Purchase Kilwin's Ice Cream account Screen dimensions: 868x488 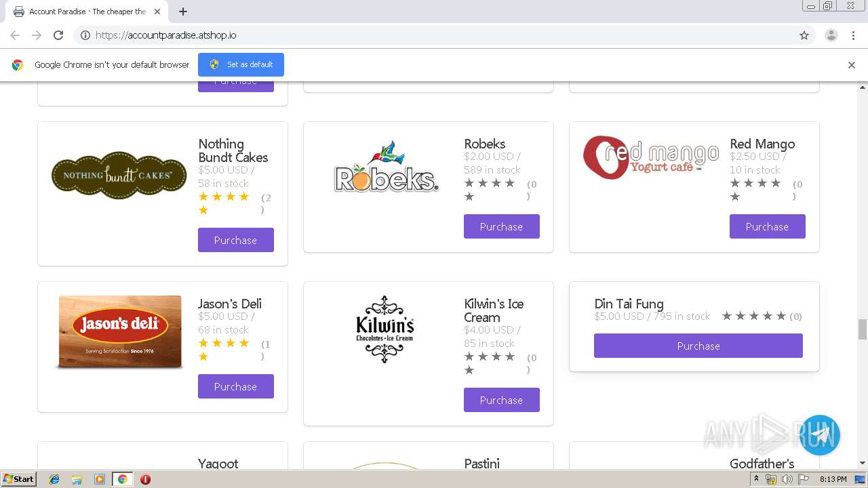point(502,400)
